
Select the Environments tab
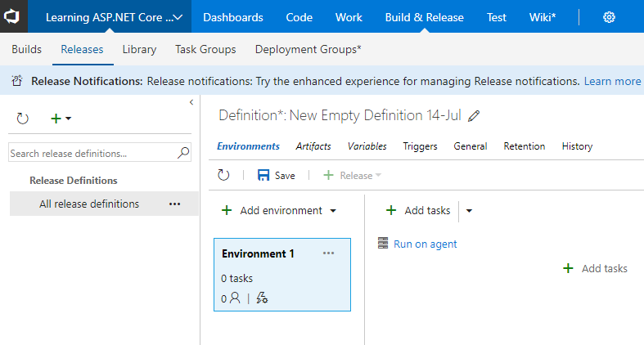[248, 146]
